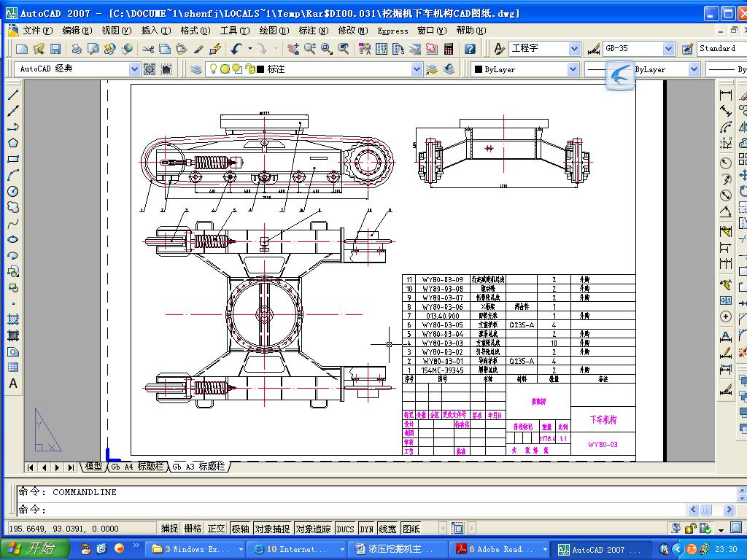Open the 标注(N) menu
This screenshot has height=560, width=747.
[314, 31]
